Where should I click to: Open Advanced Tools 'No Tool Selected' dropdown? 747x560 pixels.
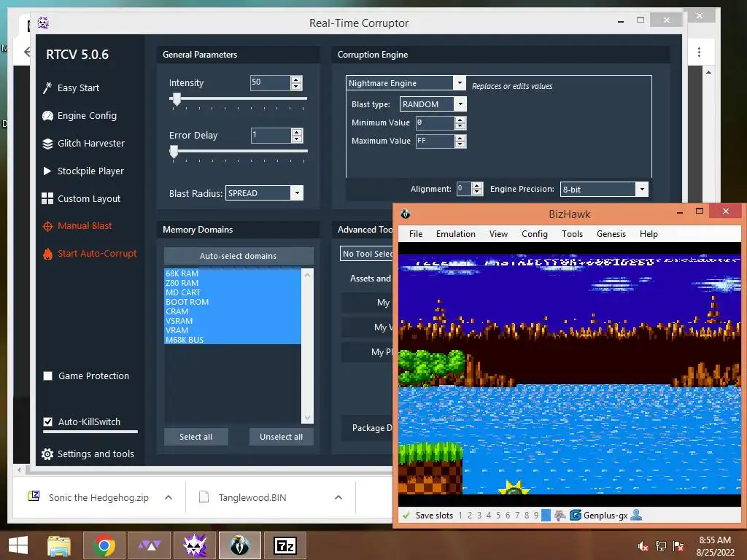coord(367,254)
